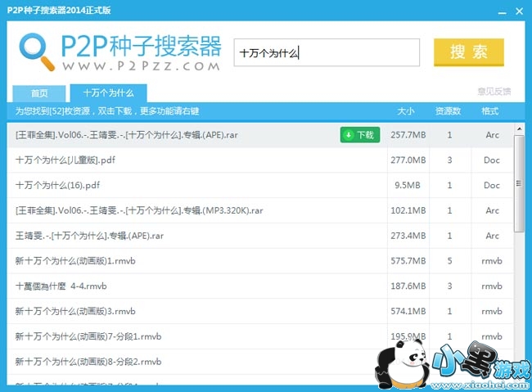
Task: Switch to the 首页 tab
Action: click(x=39, y=93)
